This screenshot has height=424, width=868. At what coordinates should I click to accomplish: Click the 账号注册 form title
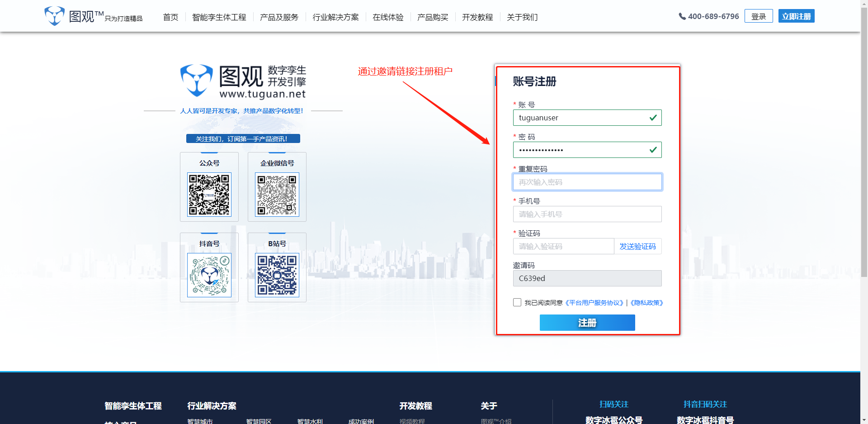pyautogui.click(x=534, y=81)
